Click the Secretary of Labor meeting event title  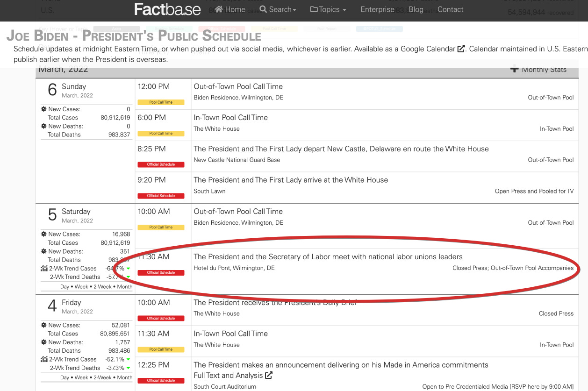[328, 257]
